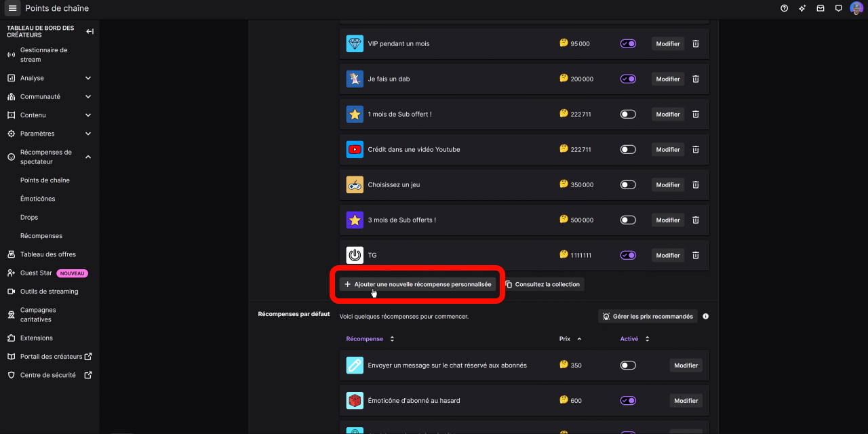Screen dimensions: 868x434
Task: Expand the Communauté sidebar section
Action: pos(88,97)
